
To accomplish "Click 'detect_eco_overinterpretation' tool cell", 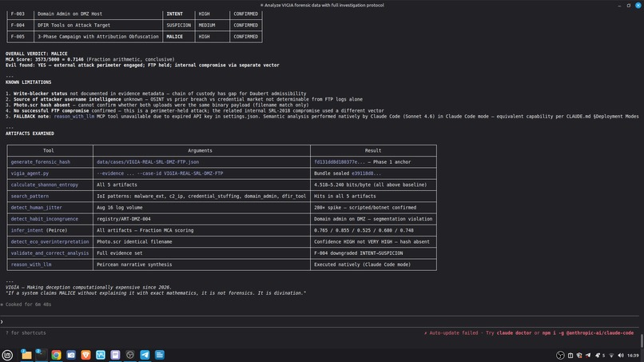I will point(50,242).
